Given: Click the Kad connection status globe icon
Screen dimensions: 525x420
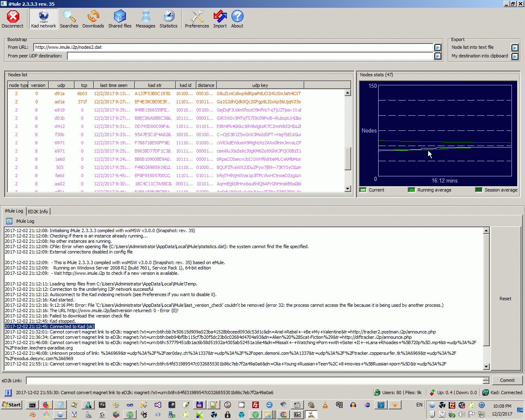Looking at the screenshot, I should [486, 393].
